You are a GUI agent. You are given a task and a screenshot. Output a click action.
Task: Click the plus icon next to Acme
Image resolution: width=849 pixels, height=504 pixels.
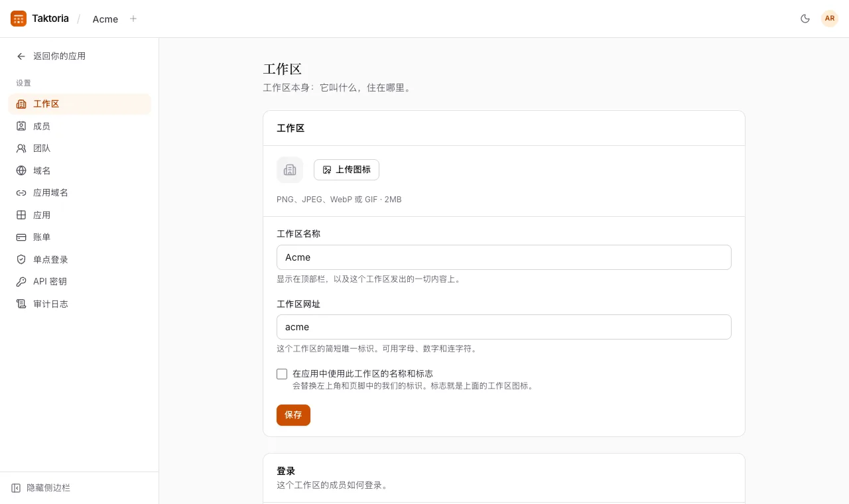tap(133, 19)
